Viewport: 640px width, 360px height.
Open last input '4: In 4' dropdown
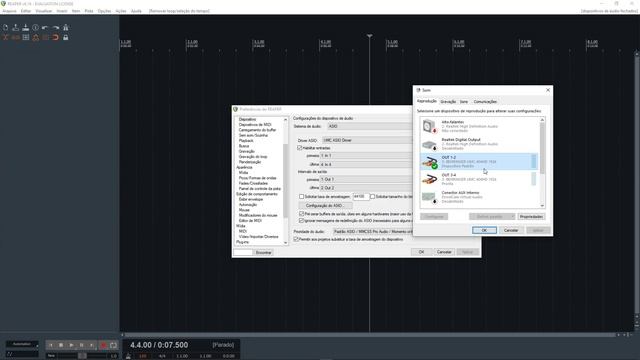point(367,164)
